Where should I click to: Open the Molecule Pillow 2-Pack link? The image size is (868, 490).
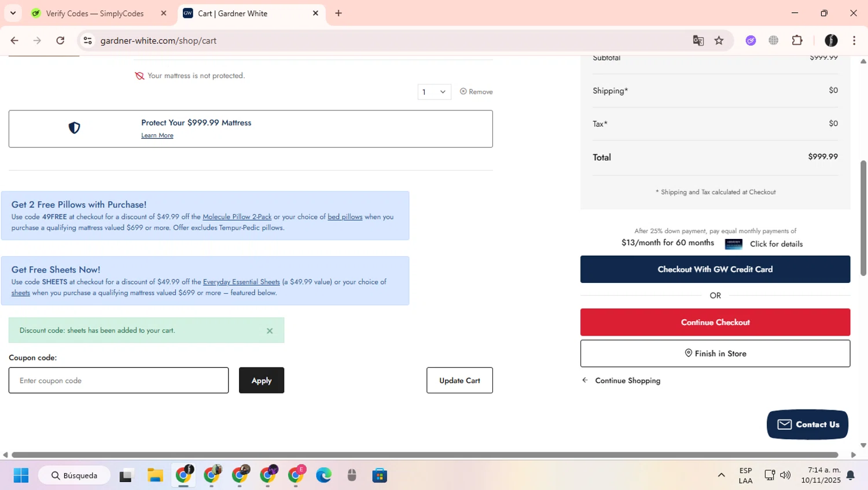coord(237,217)
